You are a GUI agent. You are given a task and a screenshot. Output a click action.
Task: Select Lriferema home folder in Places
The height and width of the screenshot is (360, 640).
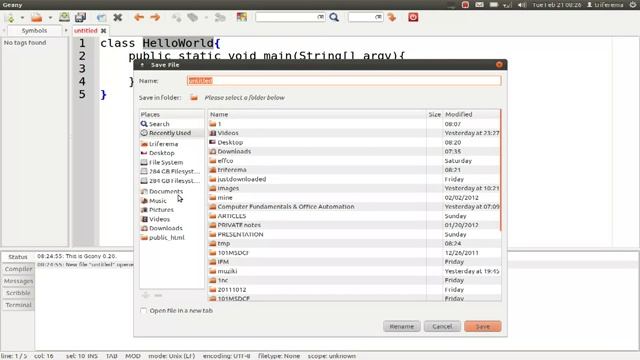(x=171, y=144)
